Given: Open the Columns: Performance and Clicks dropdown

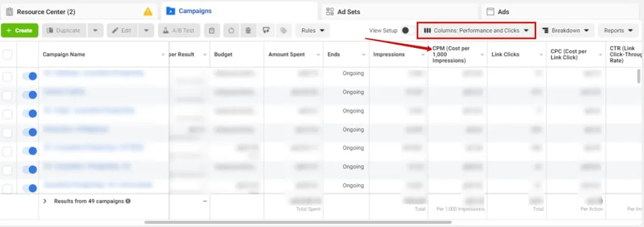Looking at the screenshot, I should pyautogui.click(x=476, y=30).
